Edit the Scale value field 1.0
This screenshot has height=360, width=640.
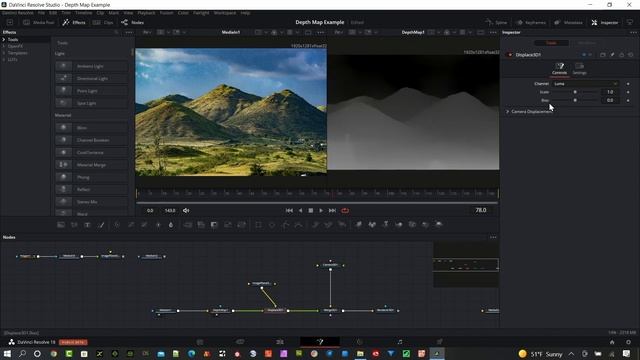pyautogui.click(x=610, y=92)
